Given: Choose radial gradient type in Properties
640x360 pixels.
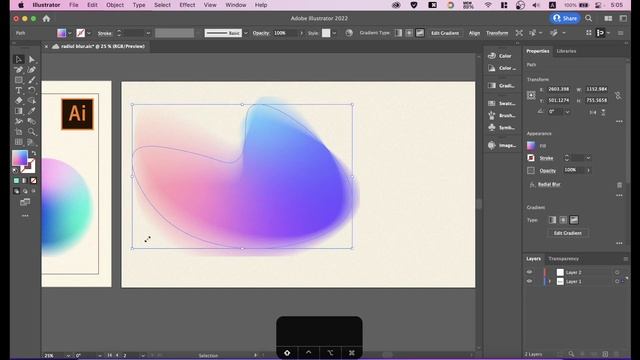Looking at the screenshot, I should coord(563,220).
